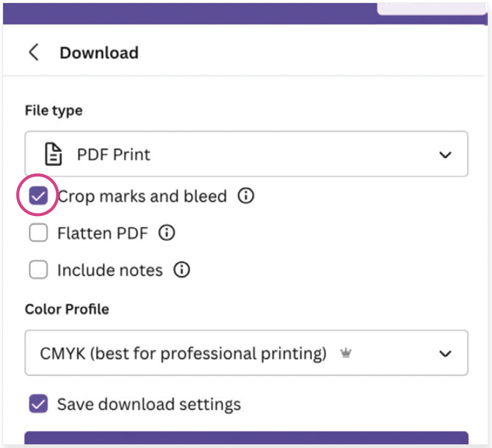492x448 pixels.
Task: Click the "Flatten PDF" label text
Action: (103, 233)
